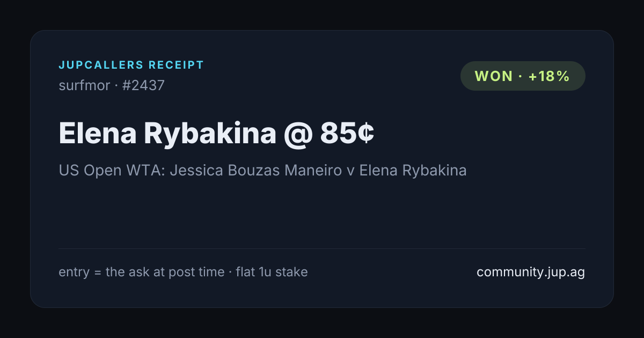
Task: Click the +18% return figure
Action: pos(549,76)
